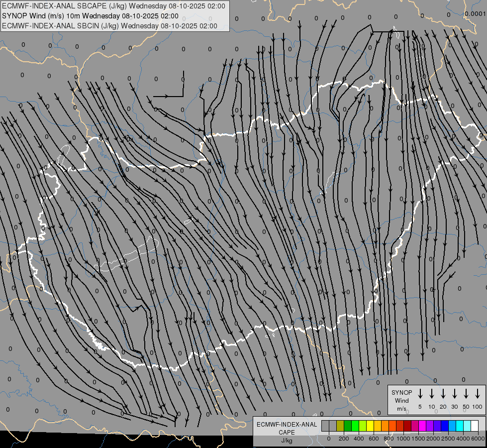Click the 5 m/s wind arrow in legend
This screenshot has height=448, width=487.
click(420, 394)
